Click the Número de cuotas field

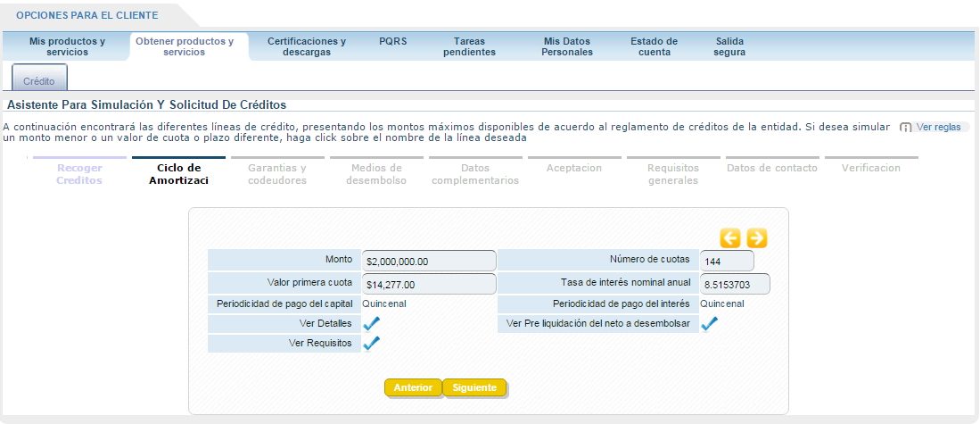pyautogui.click(x=727, y=262)
